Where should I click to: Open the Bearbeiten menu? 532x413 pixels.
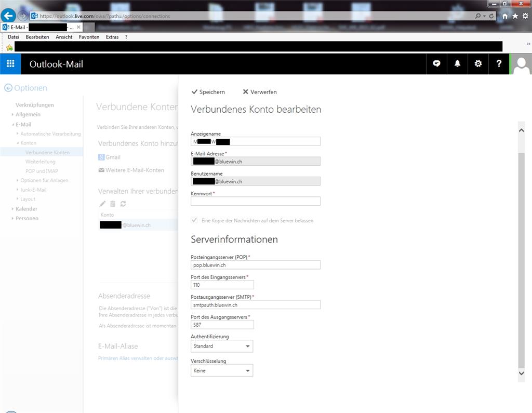pos(37,37)
